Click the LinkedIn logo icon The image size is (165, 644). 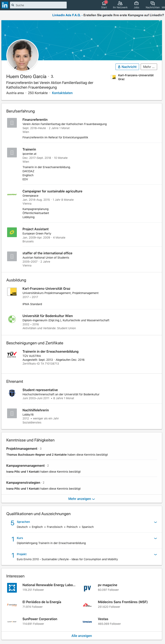(x=5, y=5)
